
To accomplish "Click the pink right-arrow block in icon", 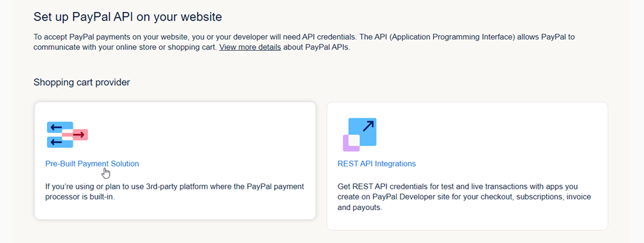I will pos(81,135).
